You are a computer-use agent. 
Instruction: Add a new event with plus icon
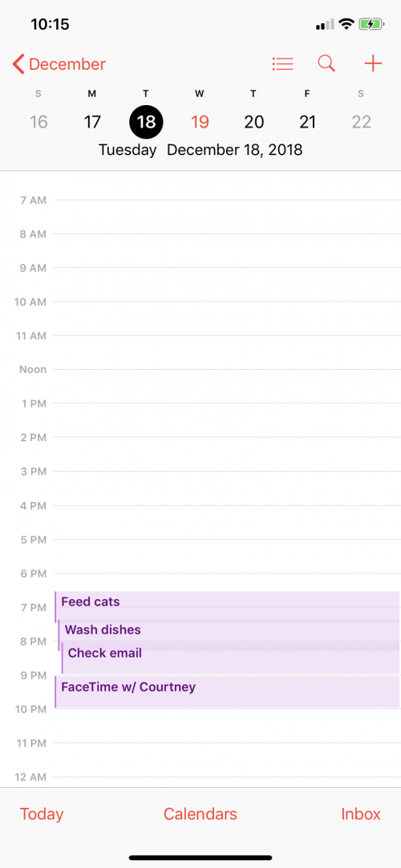coord(374,64)
